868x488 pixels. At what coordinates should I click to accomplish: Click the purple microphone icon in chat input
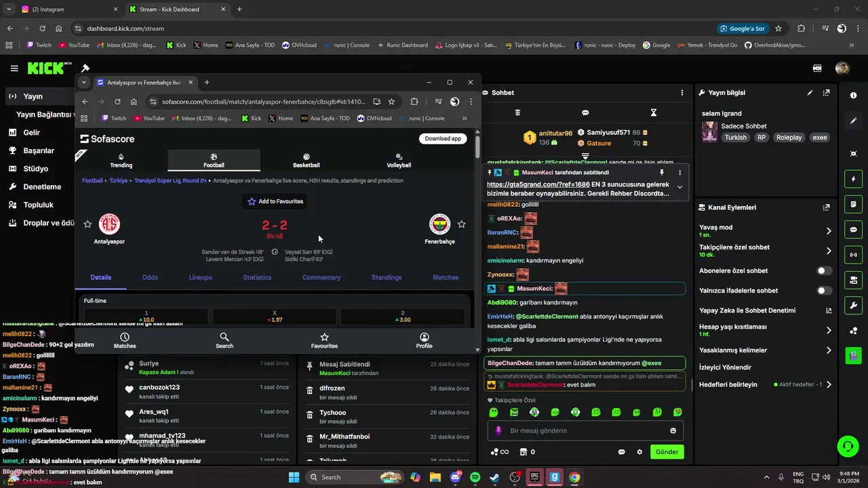[498, 430]
